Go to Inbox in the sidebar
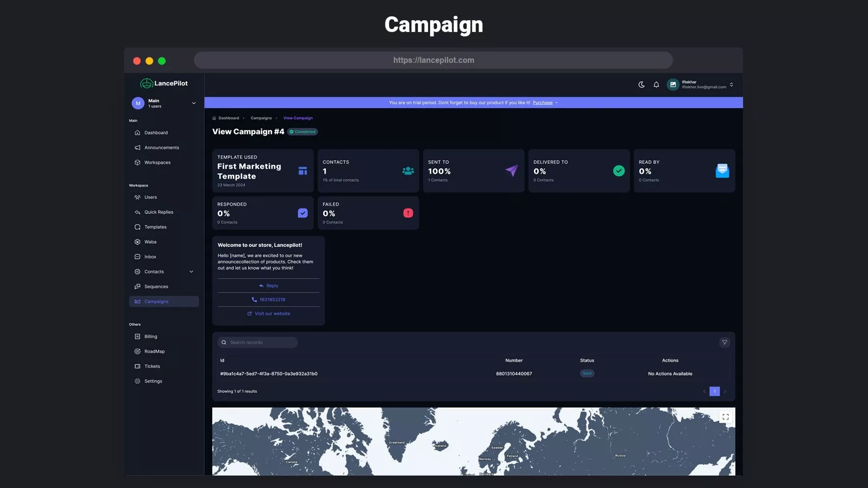This screenshot has height=488, width=868. pyautogui.click(x=150, y=257)
